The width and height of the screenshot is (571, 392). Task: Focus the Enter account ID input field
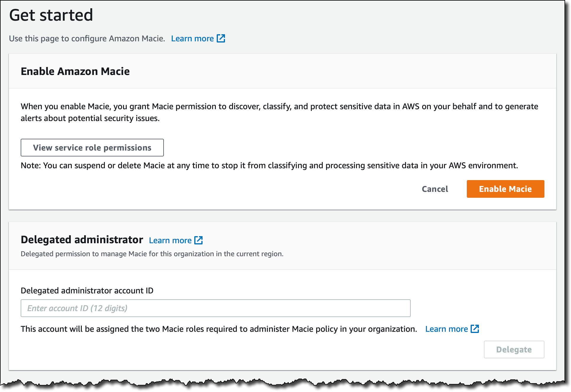216,308
